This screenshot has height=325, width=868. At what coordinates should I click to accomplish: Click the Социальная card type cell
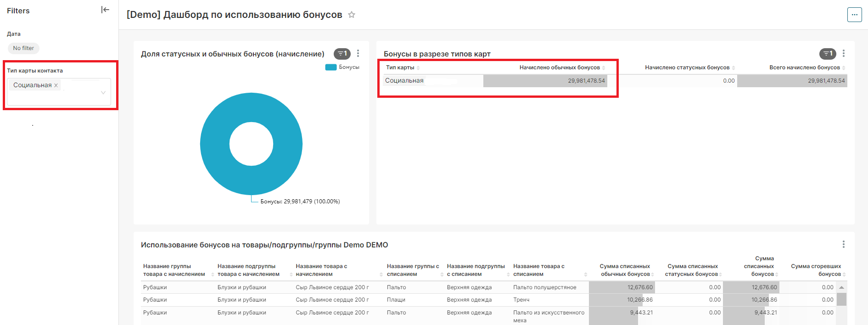[x=404, y=81]
